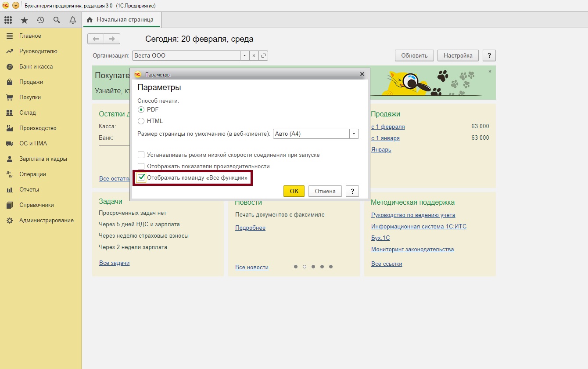Toggle «Все функции» command checkbox
This screenshot has height=369, width=588.
(141, 178)
